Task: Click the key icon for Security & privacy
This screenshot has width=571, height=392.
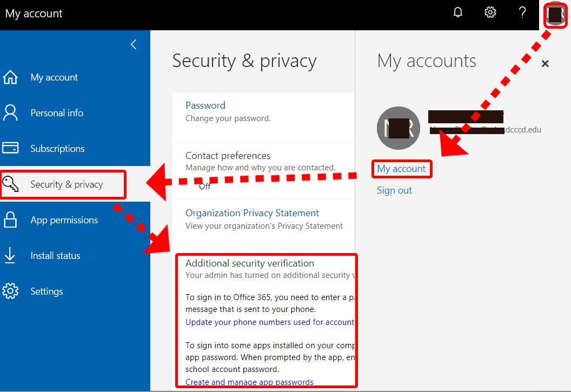Action: pyautogui.click(x=10, y=184)
